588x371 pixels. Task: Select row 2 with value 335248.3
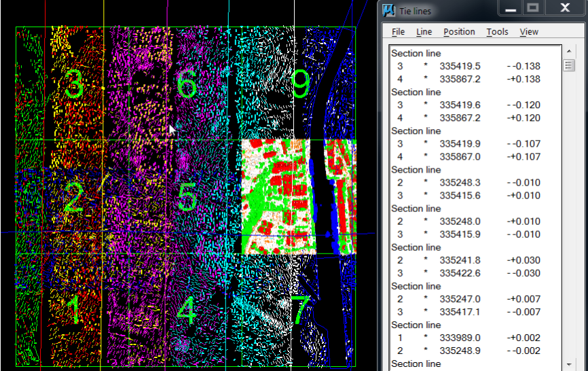(475, 183)
